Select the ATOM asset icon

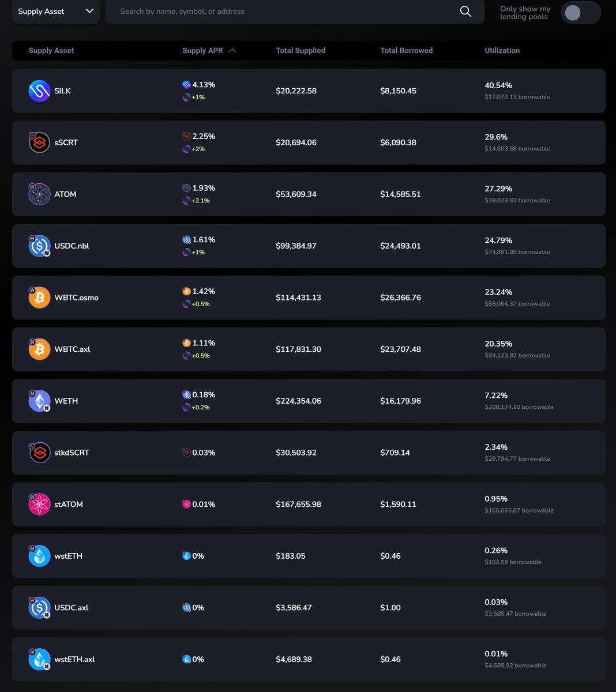tap(39, 194)
